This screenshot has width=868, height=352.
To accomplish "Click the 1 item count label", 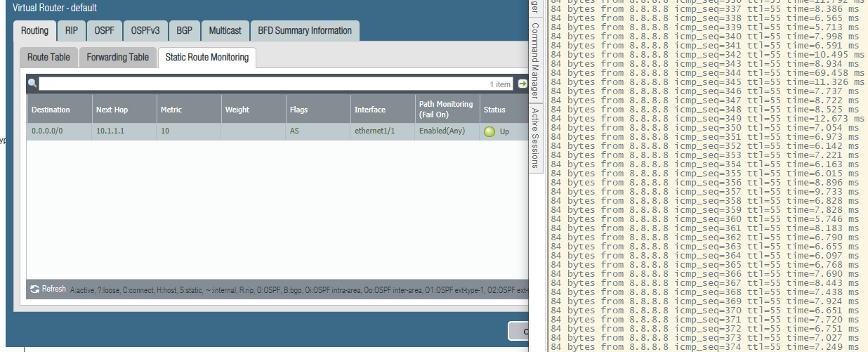I will tap(500, 84).
